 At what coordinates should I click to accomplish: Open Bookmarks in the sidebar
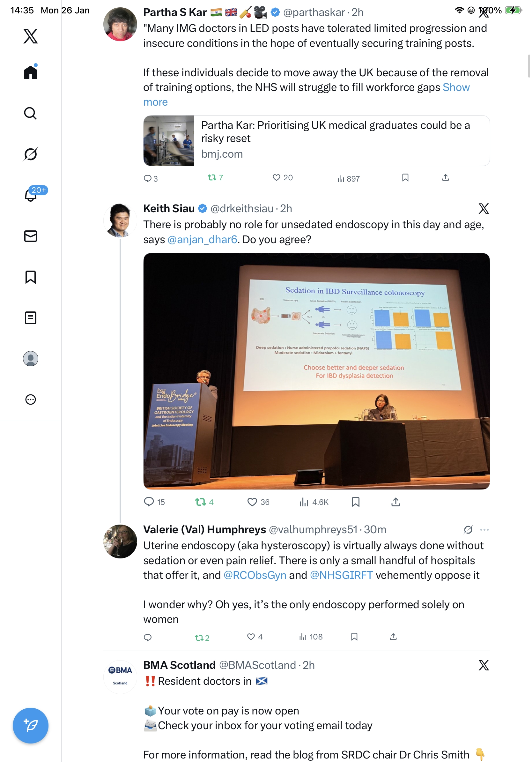pyautogui.click(x=31, y=277)
